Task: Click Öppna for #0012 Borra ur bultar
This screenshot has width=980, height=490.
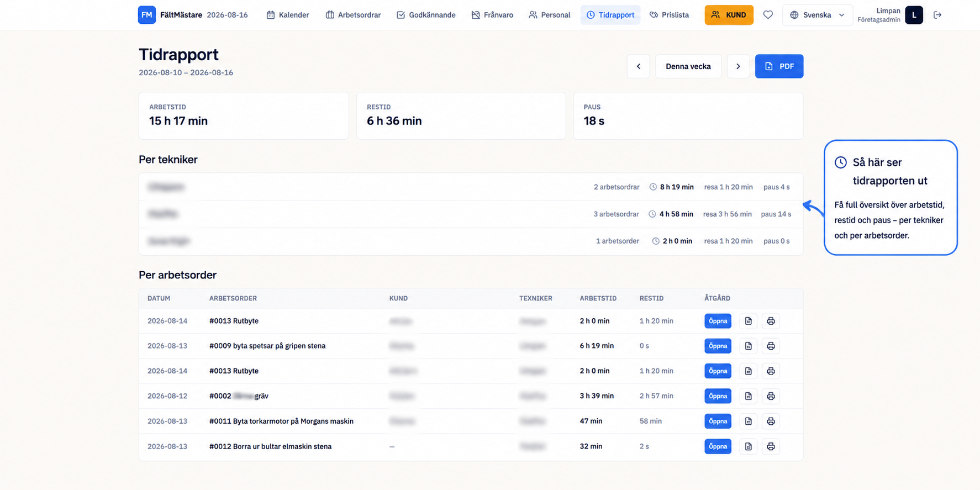Action: [x=718, y=446]
